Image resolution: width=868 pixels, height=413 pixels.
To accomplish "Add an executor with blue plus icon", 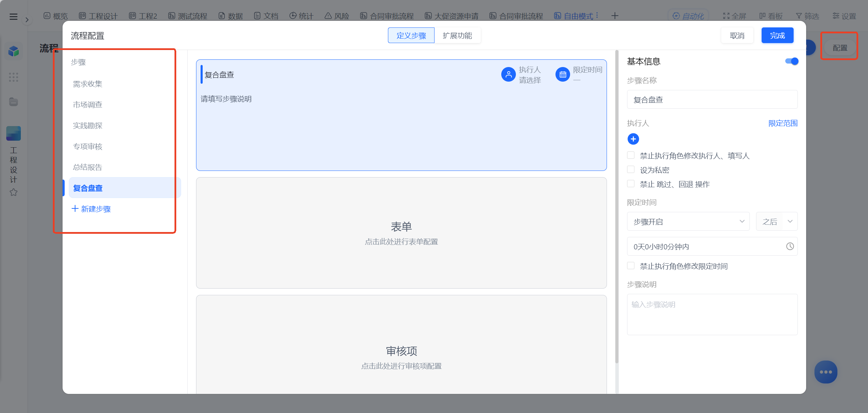I will point(633,139).
